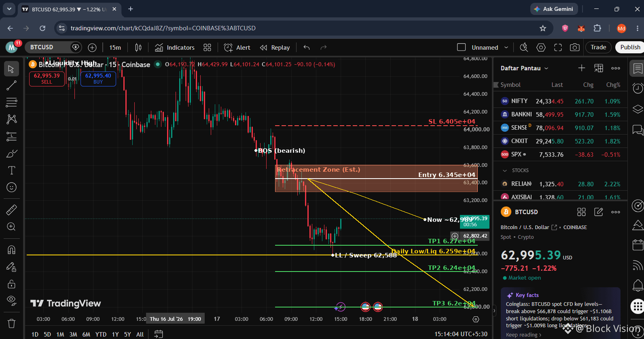Follow the Keep reading link
644x339 pixels.
[x=523, y=335]
